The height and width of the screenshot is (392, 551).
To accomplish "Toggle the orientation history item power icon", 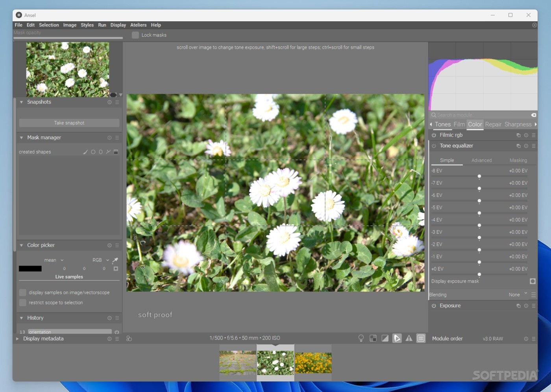I will coord(117,332).
